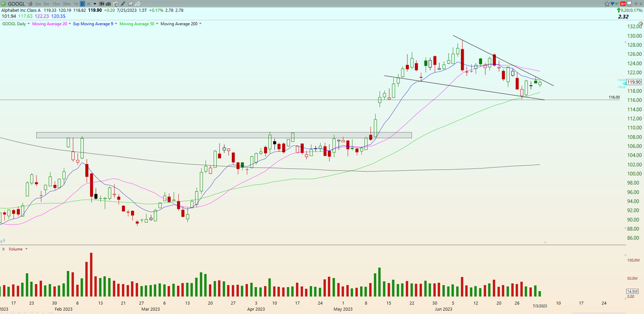Click the 101.94 moving average value
This screenshot has width=644, height=314.
[9, 17]
